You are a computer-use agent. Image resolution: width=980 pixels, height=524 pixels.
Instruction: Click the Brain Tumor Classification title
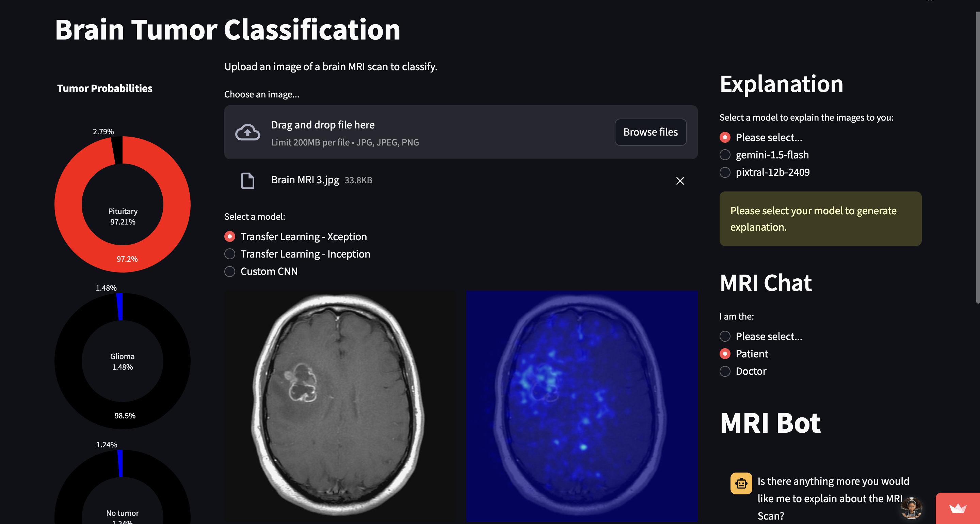(227, 30)
